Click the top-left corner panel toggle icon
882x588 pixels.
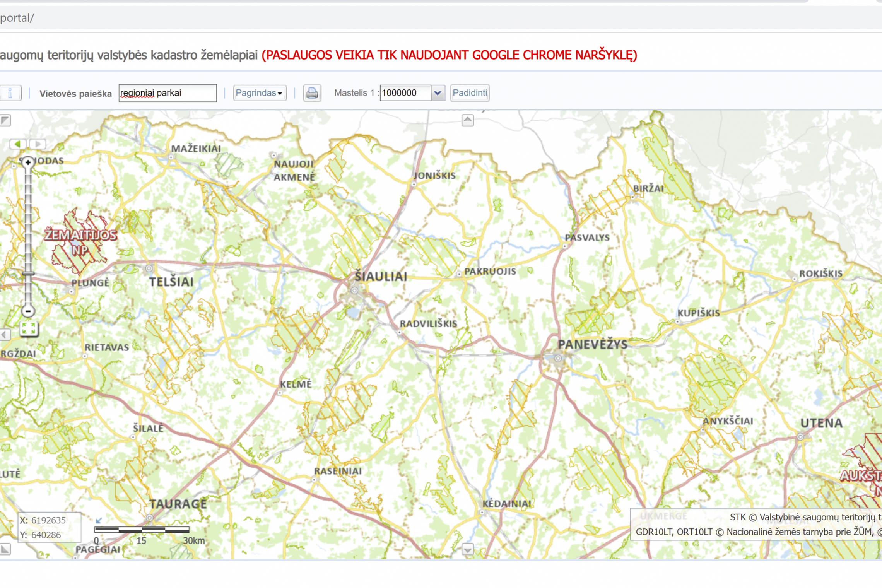5,120
